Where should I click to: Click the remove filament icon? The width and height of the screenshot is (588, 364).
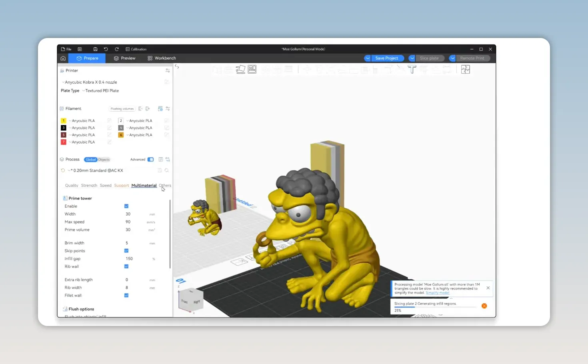point(140,109)
